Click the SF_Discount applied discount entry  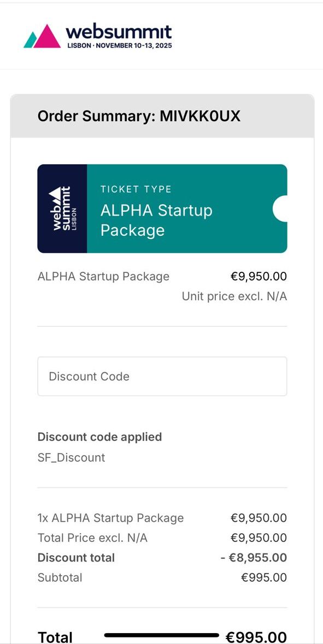[71, 457]
